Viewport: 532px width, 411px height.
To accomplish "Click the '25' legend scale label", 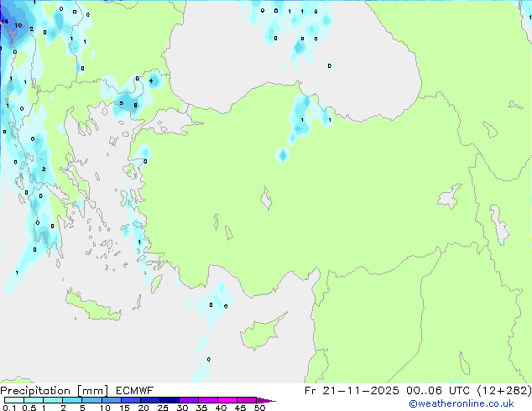I will click(x=163, y=408).
